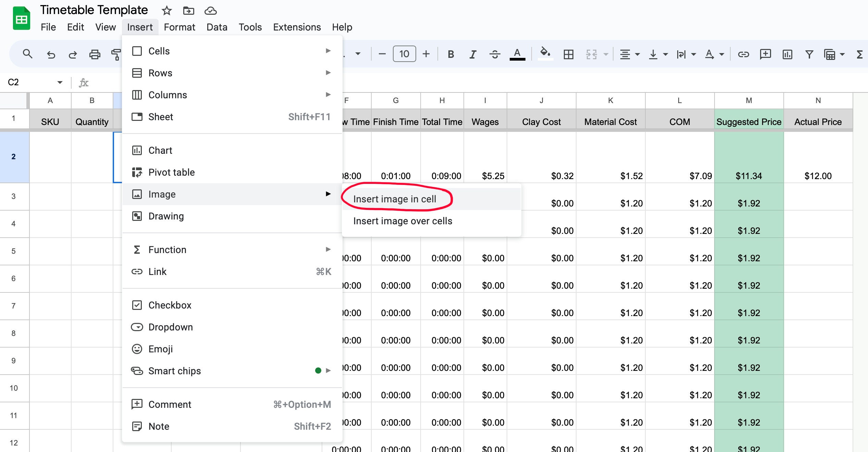
Task: Open the cell name box dropdown
Action: click(x=59, y=82)
